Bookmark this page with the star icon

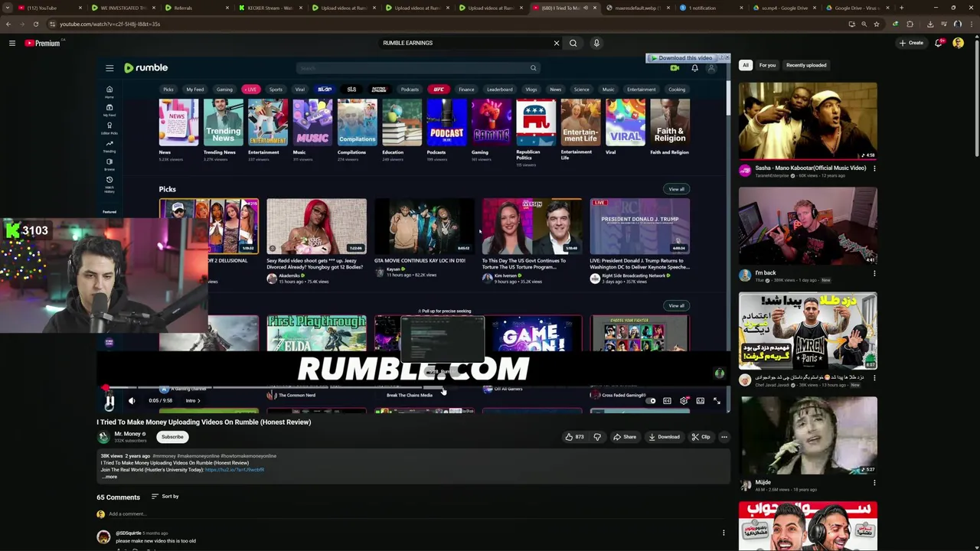tap(877, 24)
